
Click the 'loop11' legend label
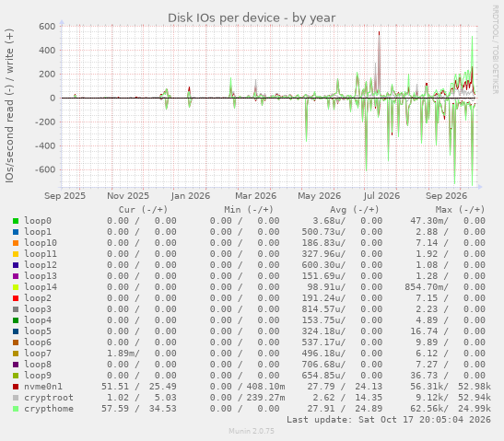(x=41, y=254)
